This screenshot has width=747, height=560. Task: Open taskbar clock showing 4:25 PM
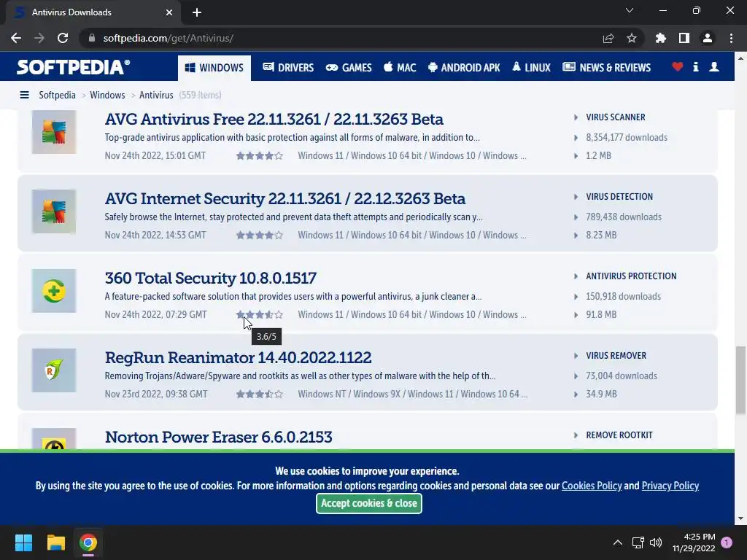click(694, 542)
